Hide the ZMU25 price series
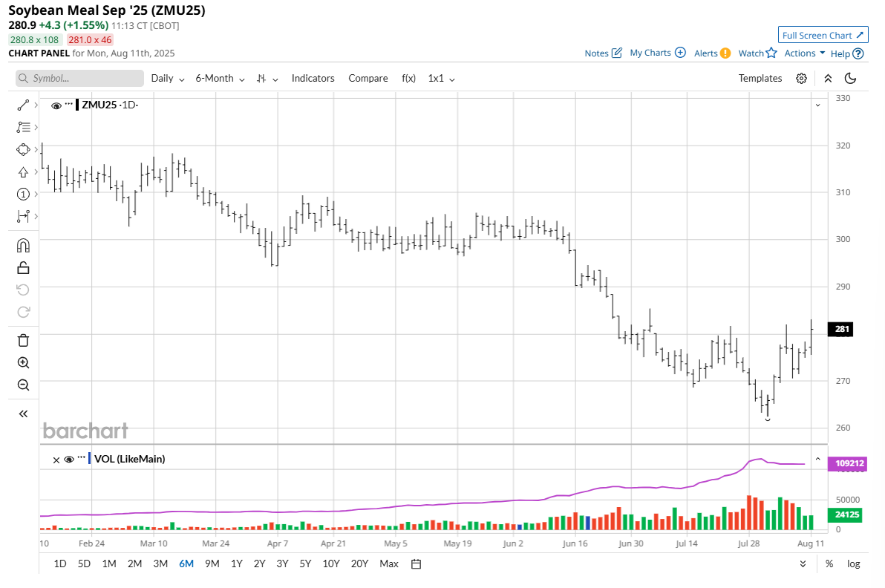The width and height of the screenshot is (885, 588). (x=56, y=105)
